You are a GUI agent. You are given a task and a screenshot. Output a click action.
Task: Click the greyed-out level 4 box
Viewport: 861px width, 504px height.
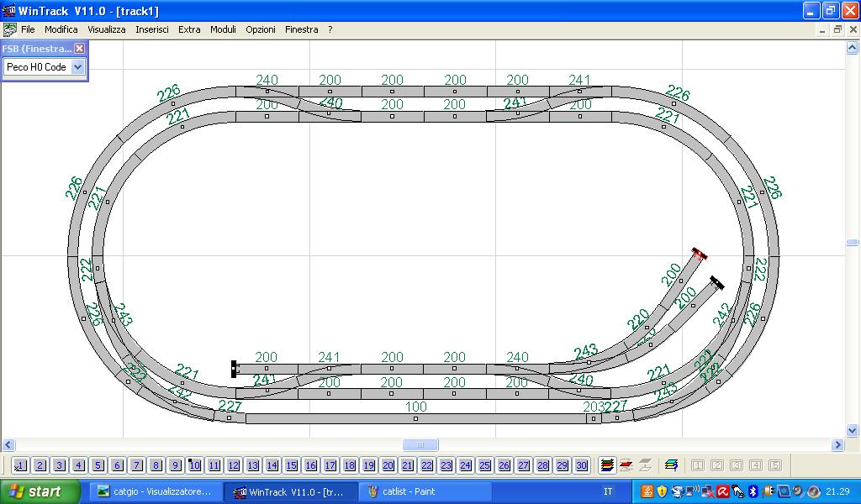point(756,465)
